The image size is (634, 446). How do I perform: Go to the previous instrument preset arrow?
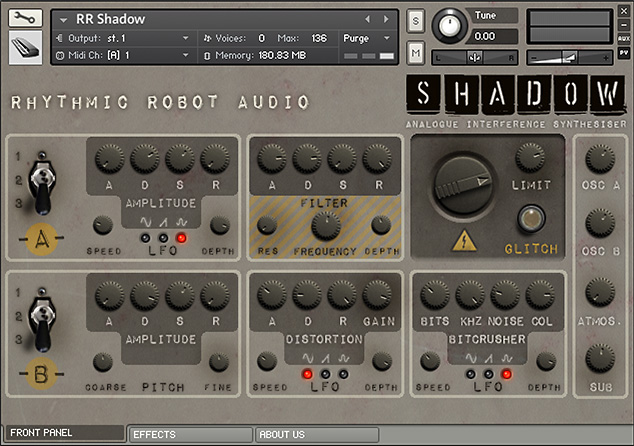pos(367,19)
